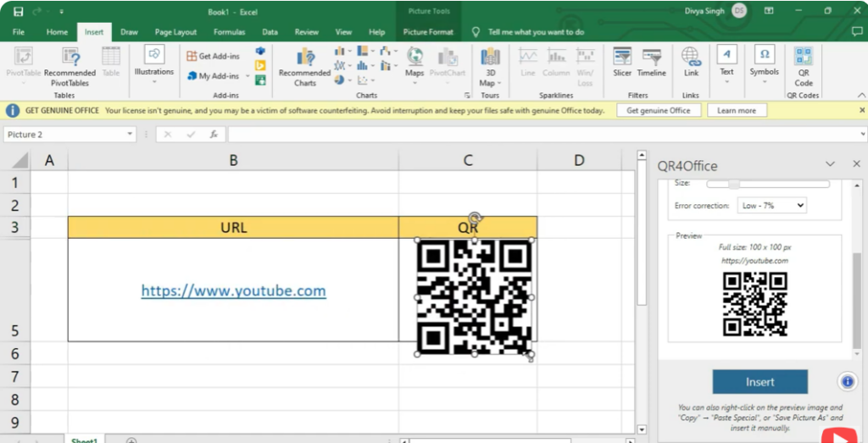Open the File tab

[x=19, y=32]
